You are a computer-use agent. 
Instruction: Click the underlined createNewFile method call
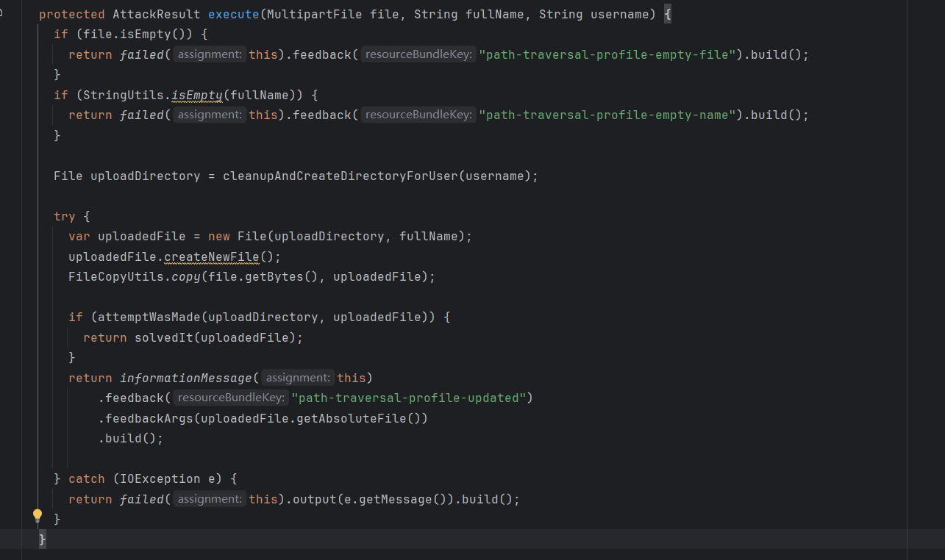point(211,256)
